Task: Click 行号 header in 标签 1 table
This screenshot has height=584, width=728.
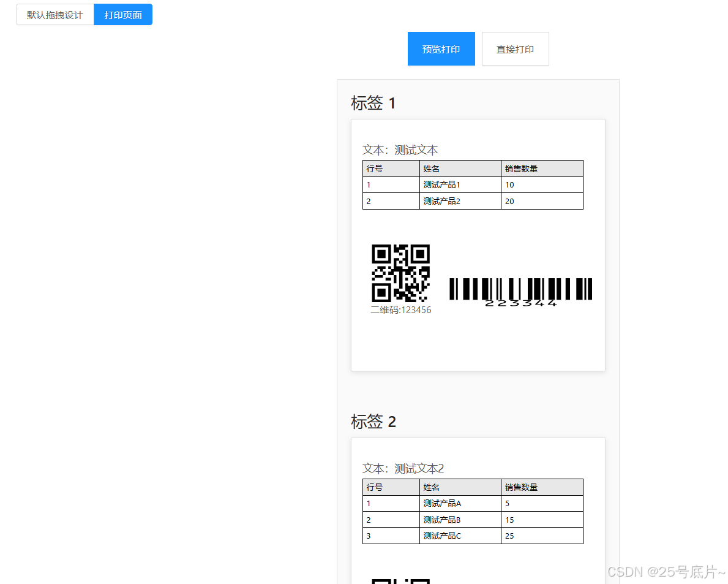Action: [391, 169]
